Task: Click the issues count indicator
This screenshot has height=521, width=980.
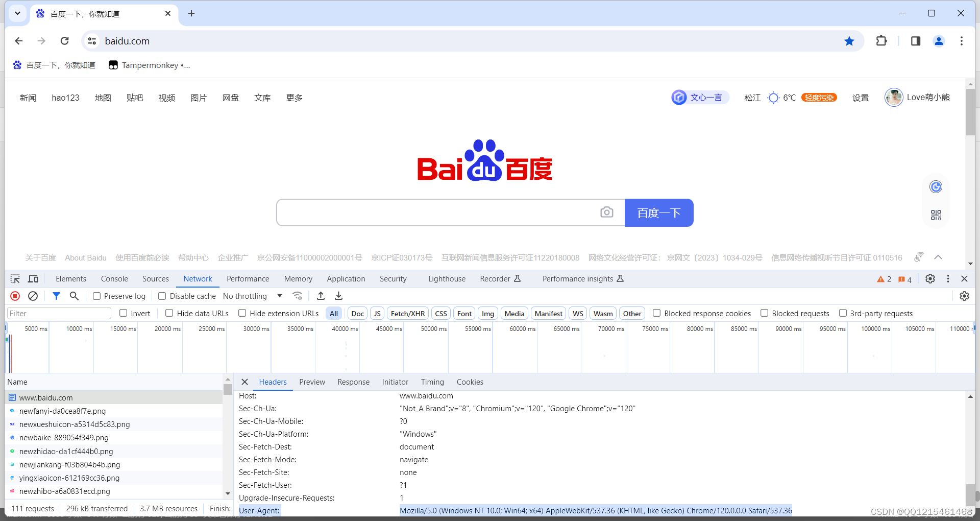Action: point(905,279)
